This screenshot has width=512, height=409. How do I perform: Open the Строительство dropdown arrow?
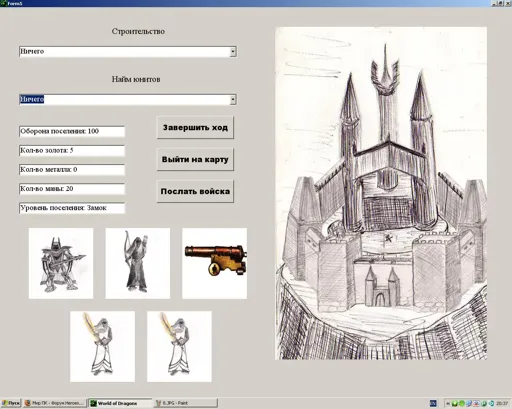click(233, 52)
